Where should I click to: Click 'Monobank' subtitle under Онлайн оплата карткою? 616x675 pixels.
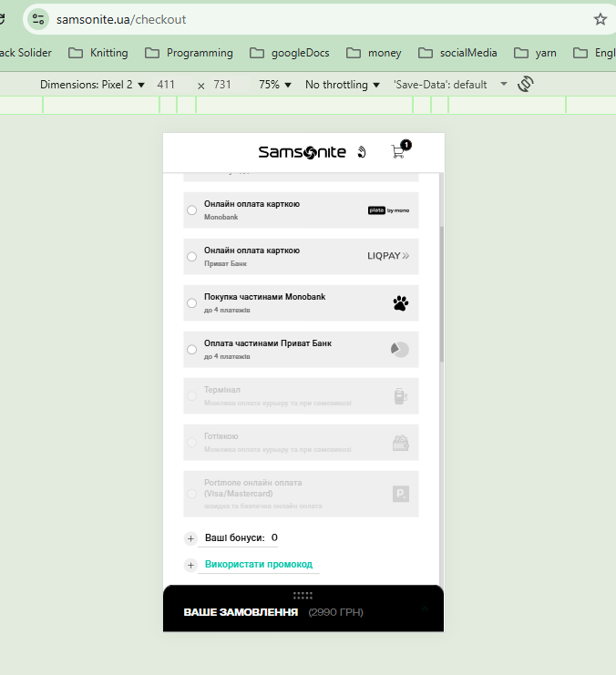pos(221,217)
